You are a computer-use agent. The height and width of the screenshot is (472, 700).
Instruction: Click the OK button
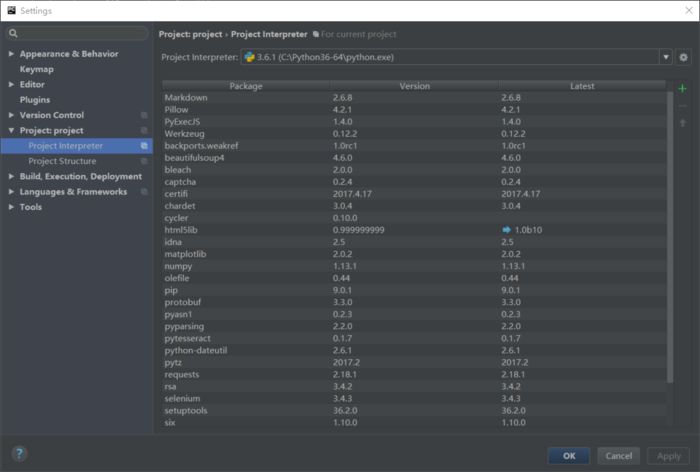pos(569,456)
